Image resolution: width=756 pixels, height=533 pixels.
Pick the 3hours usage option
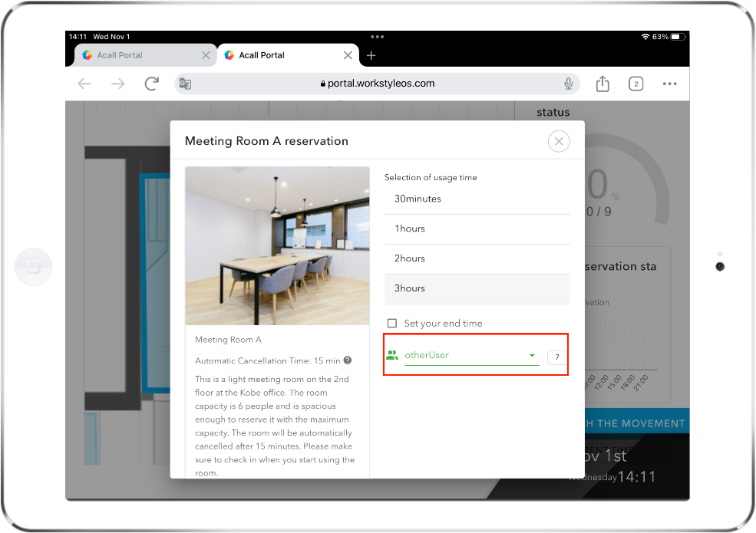pyautogui.click(x=477, y=289)
